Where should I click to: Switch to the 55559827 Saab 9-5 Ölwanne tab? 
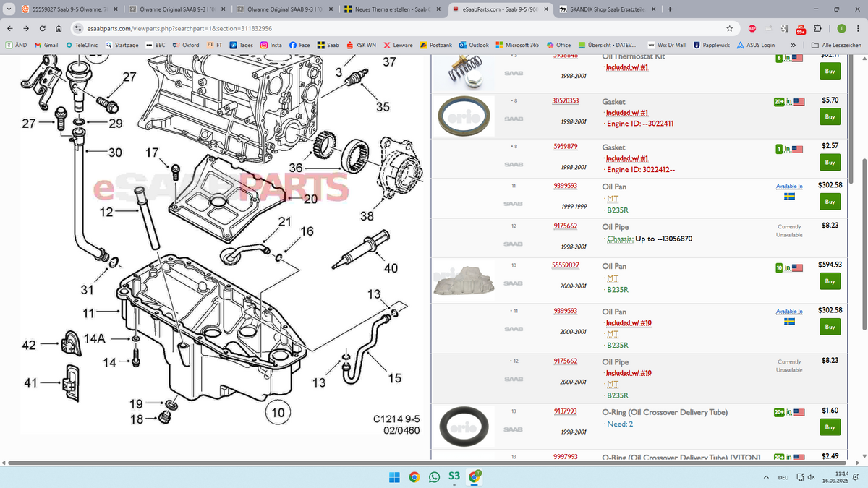click(x=69, y=9)
